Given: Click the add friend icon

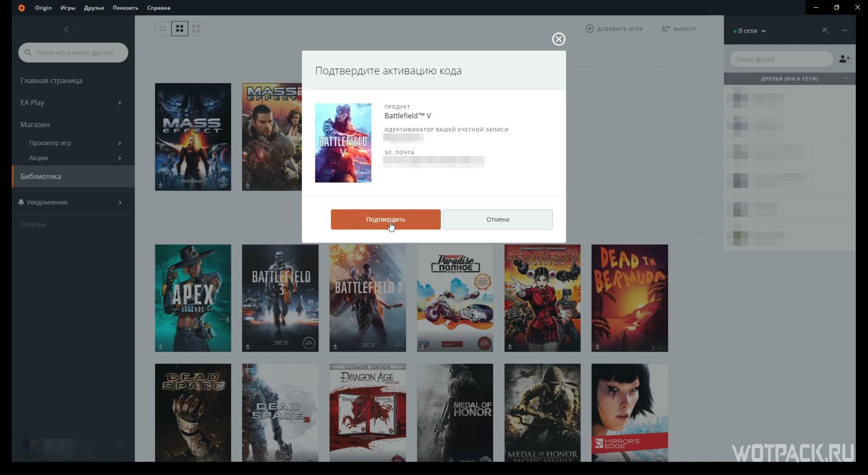Looking at the screenshot, I should pos(844,59).
